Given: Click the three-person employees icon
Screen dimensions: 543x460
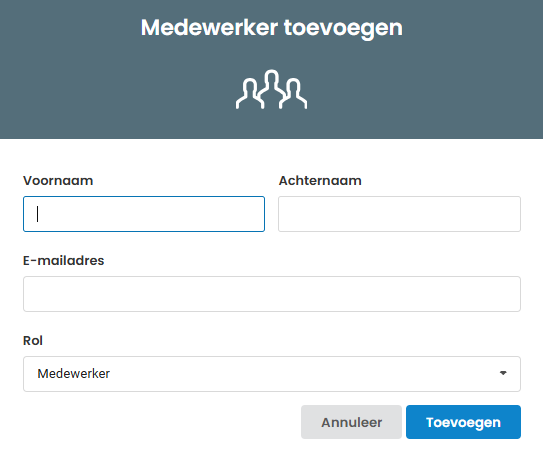Looking at the screenshot, I should (x=272, y=89).
